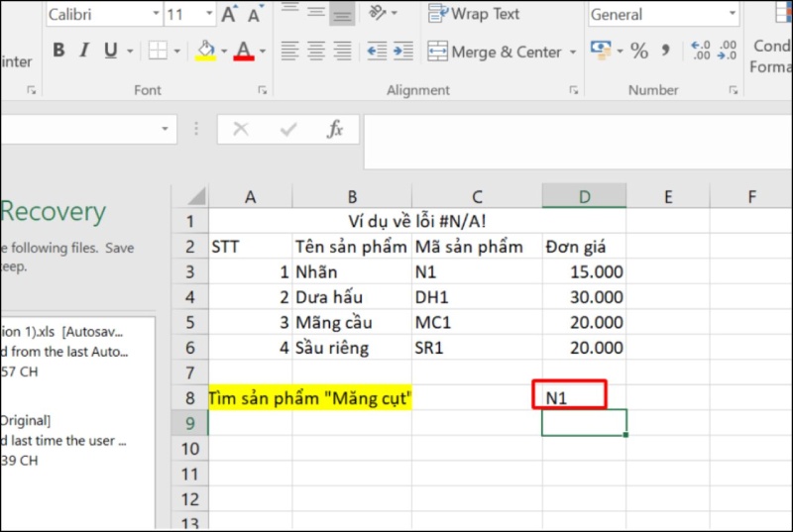Increase indent icon

click(x=403, y=52)
